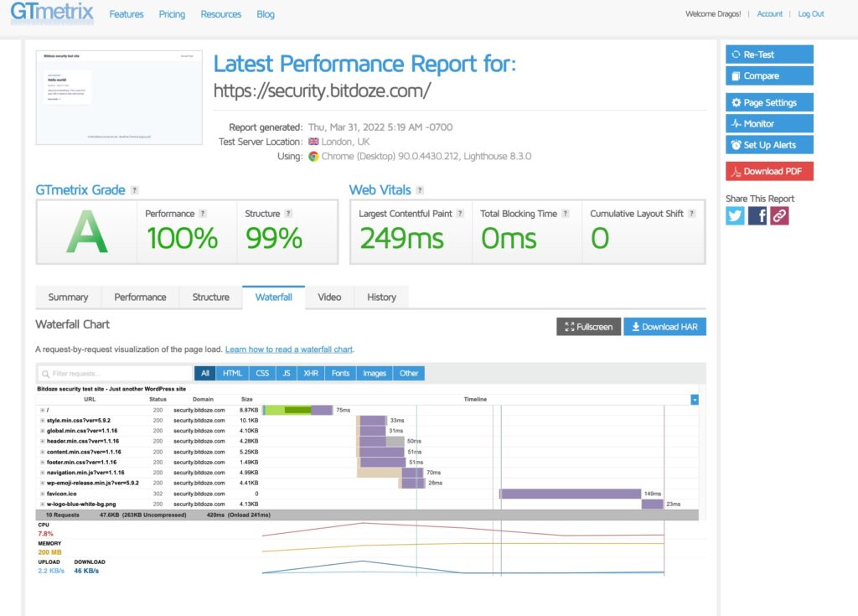Click the 75ms timeline bar for '/'
Viewport: 858px width, 616px height.
click(x=297, y=410)
